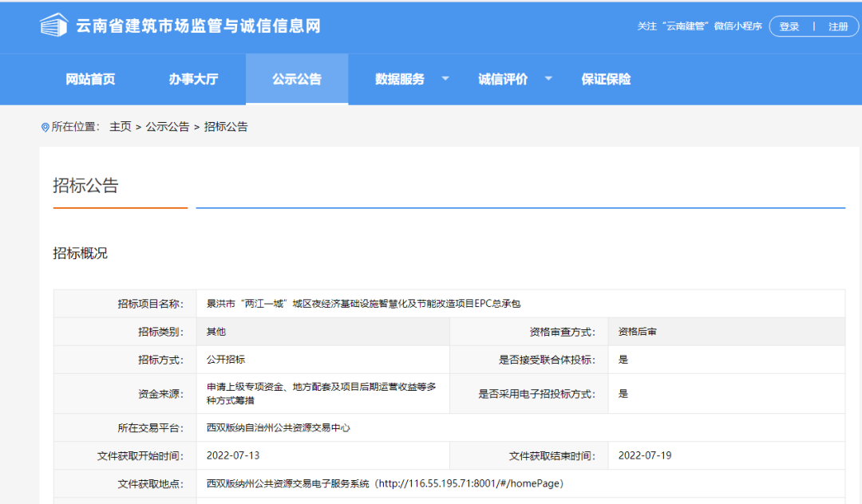Select the 公示公告 tab

point(297,79)
